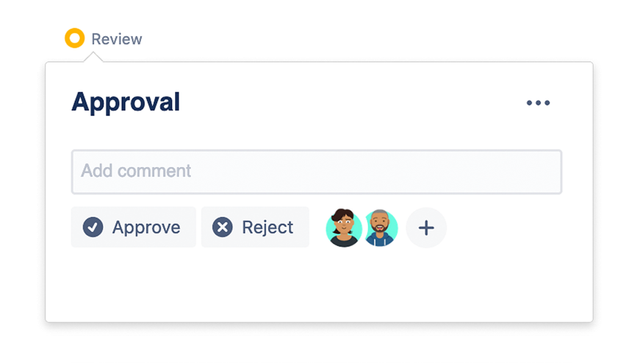The height and width of the screenshot is (364, 640).
Task: Select the dark-haired woman approver avatar
Action: [x=343, y=227]
